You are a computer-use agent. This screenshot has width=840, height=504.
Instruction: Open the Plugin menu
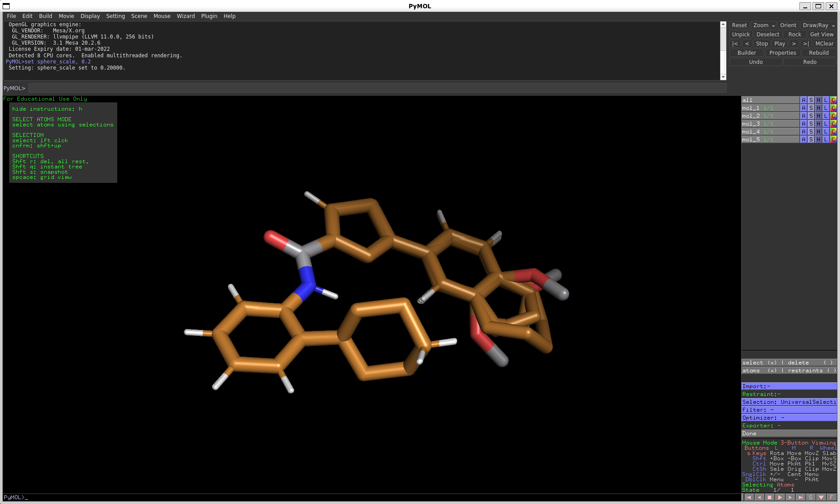click(x=209, y=16)
